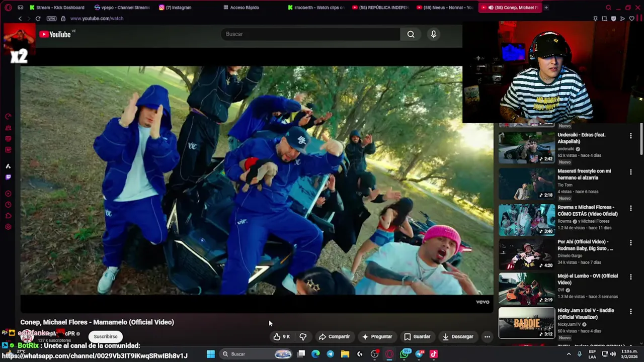Open microphone tray icon
Viewport: 644px width, 362px height.
click(x=580, y=354)
